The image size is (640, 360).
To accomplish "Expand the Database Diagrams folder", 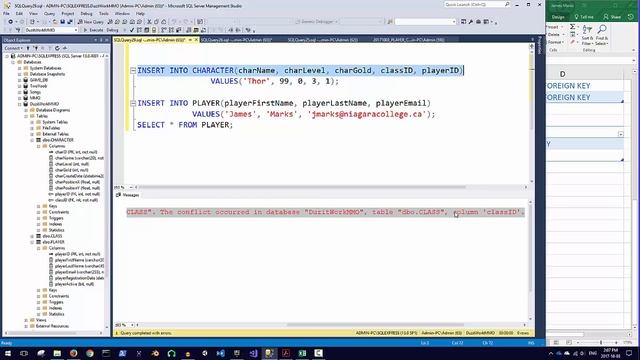I will click(26, 110).
